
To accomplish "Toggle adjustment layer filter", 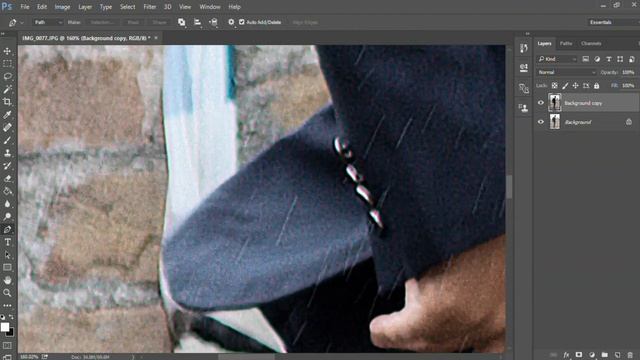I will pyautogui.click(x=597, y=59).
